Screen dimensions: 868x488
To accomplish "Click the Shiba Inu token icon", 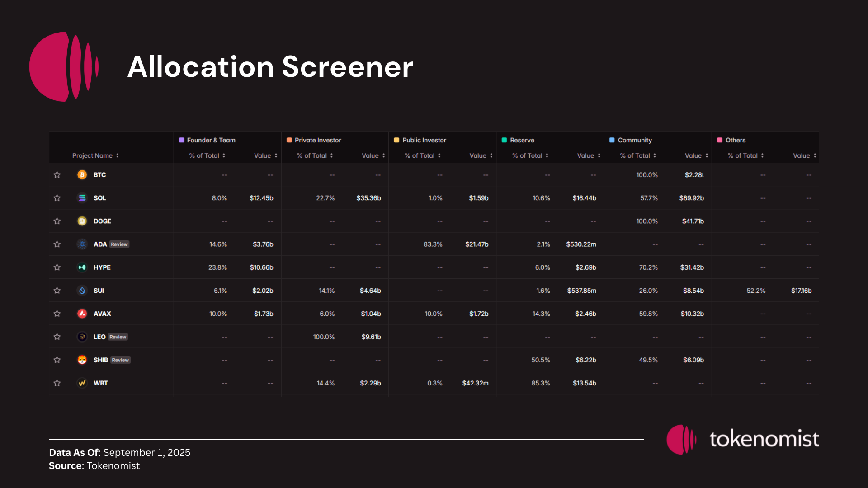I will [82, 360].
